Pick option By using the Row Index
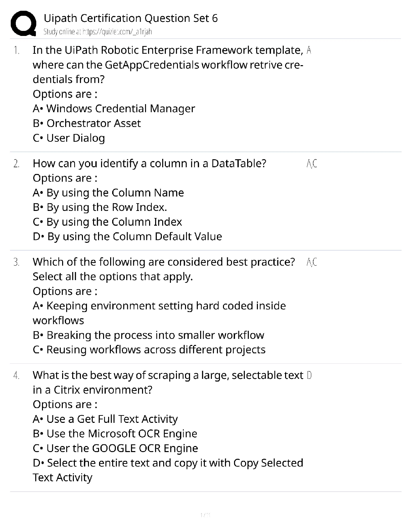Screen dimensions: 411x532 coord(100,207)
